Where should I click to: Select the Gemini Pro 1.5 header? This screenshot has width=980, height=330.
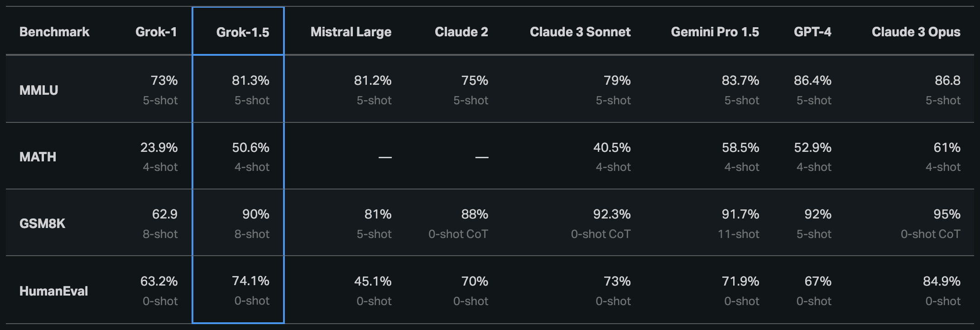pyautogui.click(x=715, y=32)
